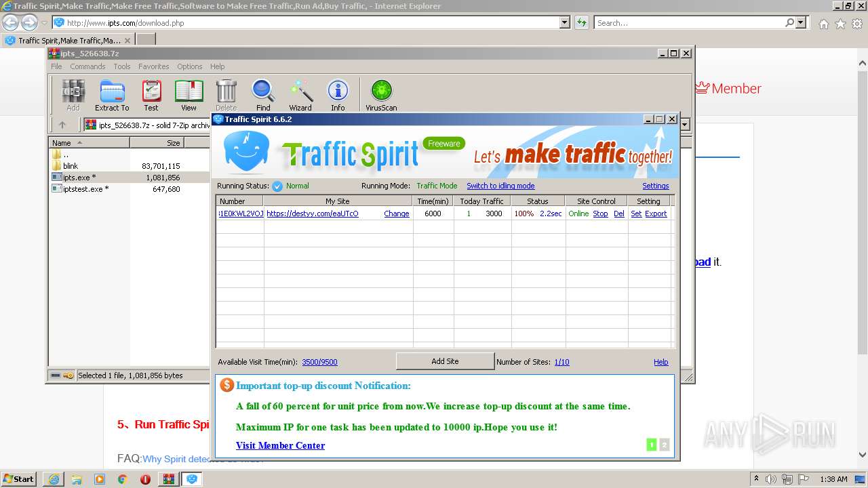868x488 pixels.
Task: Click the Change link for destyy site
Action: click(397, 213)
